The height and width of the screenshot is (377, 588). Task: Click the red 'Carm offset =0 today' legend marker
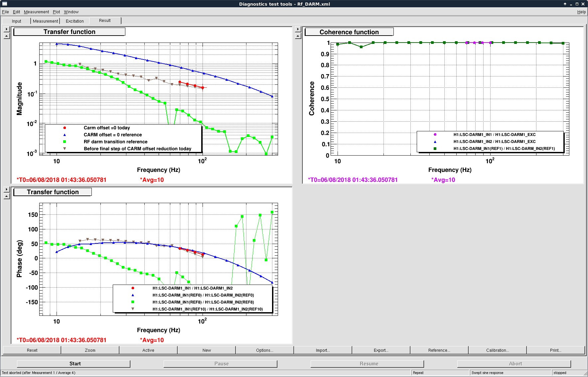pos(65,128)
